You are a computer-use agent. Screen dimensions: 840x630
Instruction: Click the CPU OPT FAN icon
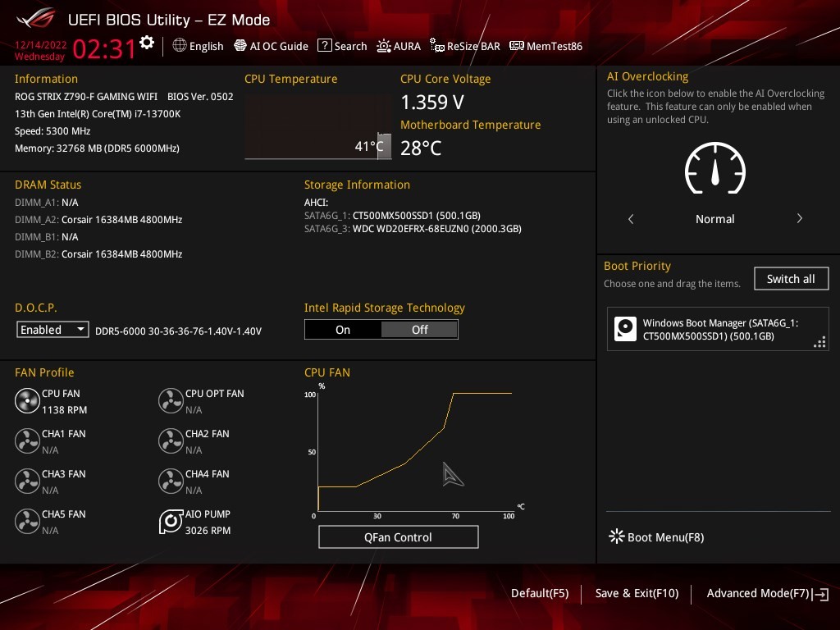171,400
